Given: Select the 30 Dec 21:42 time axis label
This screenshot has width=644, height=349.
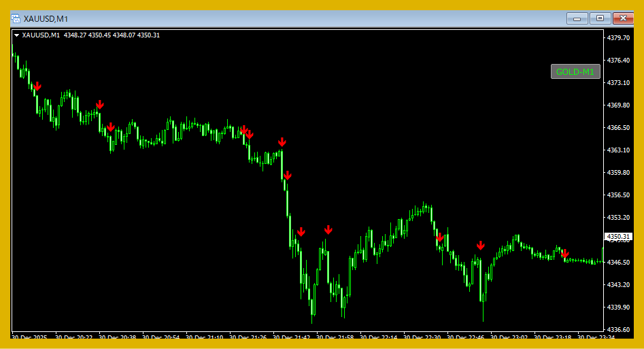Looking at the screenshot, I should (292, 337).
